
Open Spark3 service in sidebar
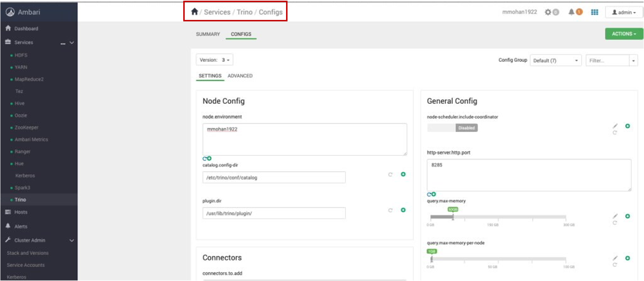(x=22, y=188)
